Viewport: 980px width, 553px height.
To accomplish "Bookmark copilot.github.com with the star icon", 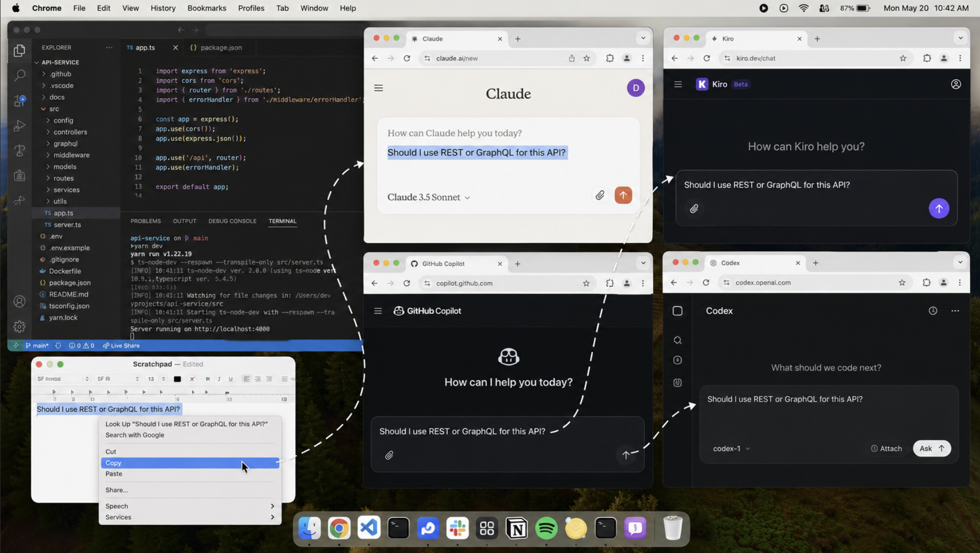I will (586, 283).
